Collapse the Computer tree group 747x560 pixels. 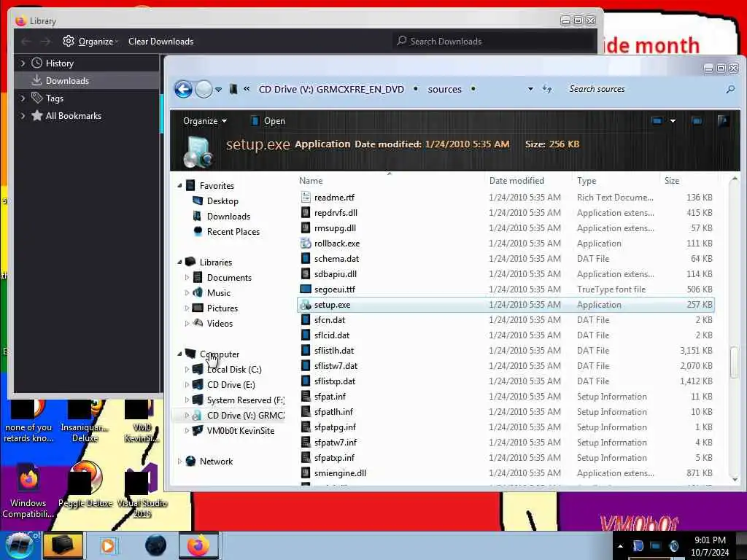tap(179, 354)
